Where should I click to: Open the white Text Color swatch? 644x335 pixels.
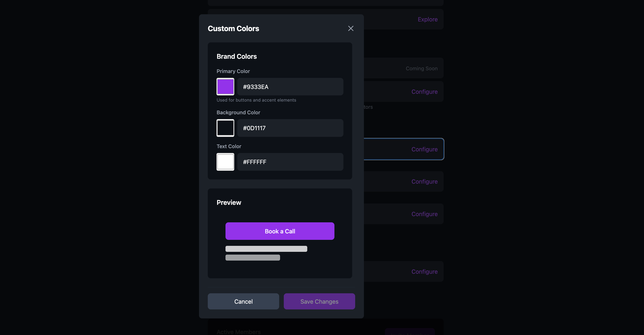[225, 162]
